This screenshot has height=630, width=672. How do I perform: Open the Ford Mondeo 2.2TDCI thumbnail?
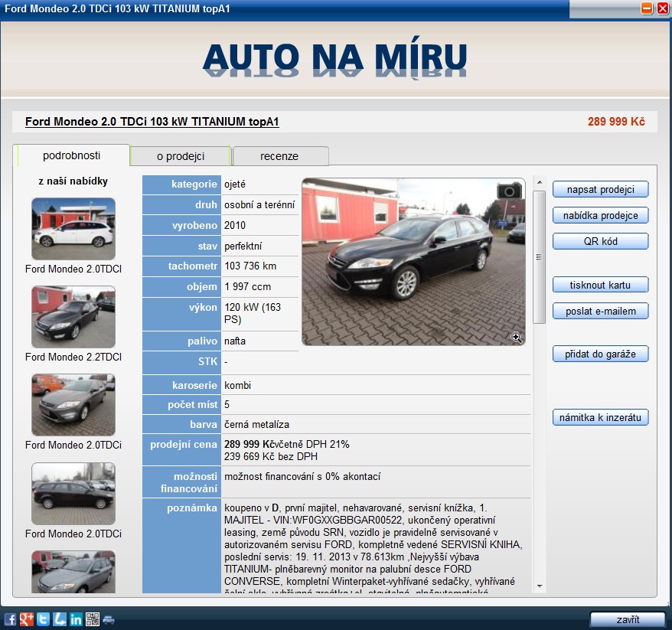coord(73,317)
